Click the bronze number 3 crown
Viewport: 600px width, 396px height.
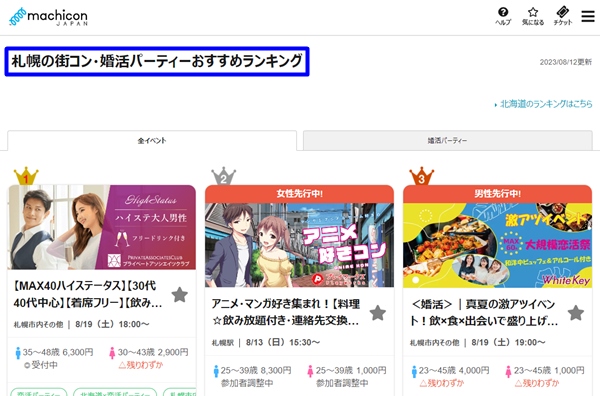coord(421,176)
